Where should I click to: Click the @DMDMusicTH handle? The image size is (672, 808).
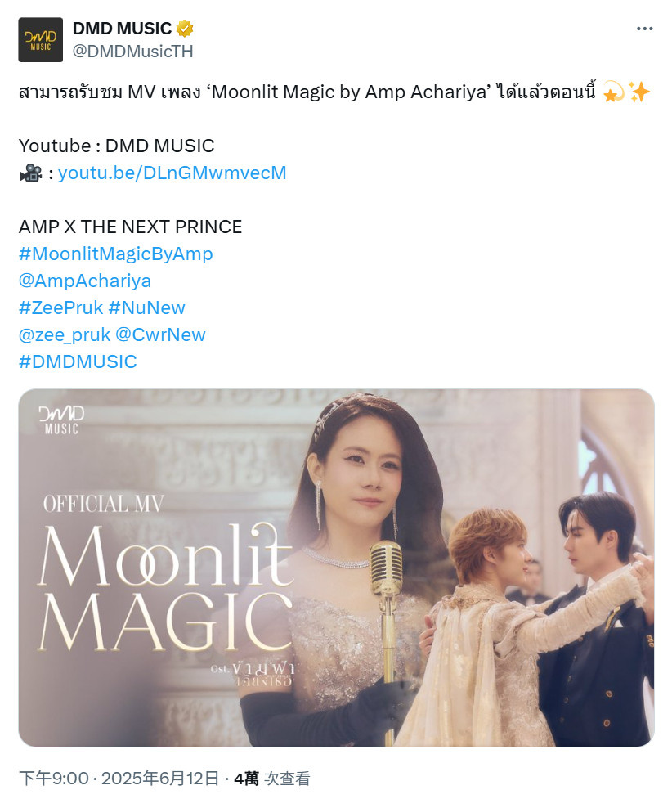click(x=133, y=52)
